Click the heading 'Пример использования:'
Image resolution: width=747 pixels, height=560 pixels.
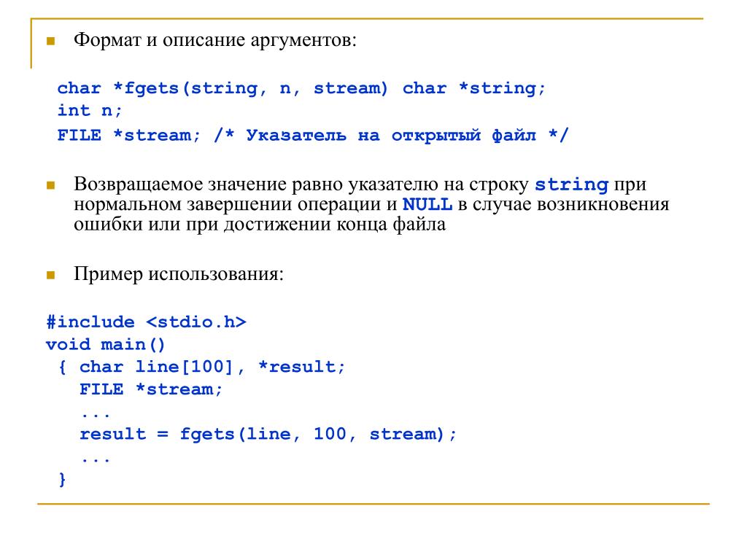tap(179, 274)
